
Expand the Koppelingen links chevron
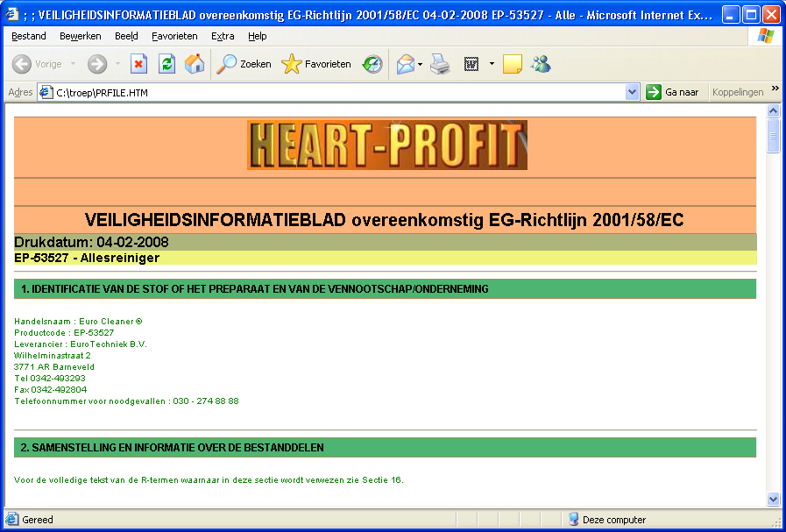click(775, 89)
